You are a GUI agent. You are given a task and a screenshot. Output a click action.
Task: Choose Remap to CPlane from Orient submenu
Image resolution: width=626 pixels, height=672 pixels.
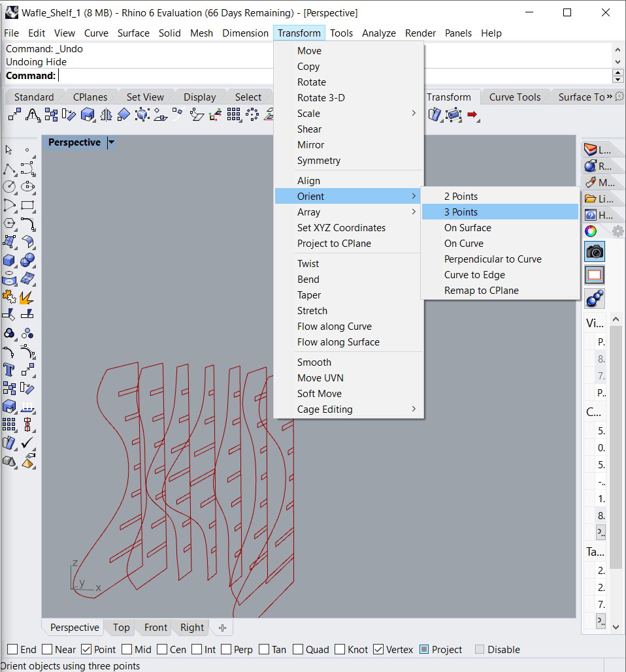pos(481,291)
